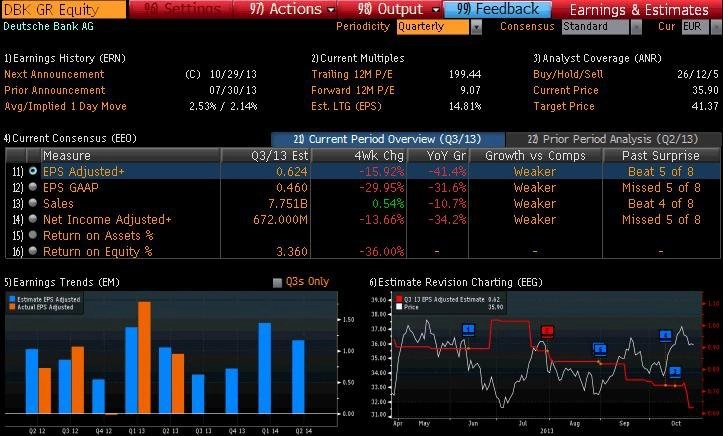Screen dimensions: 723x436
Task: Click the blue Estimate EPS Adjusted legend swatch
Action: coord(12,299)
